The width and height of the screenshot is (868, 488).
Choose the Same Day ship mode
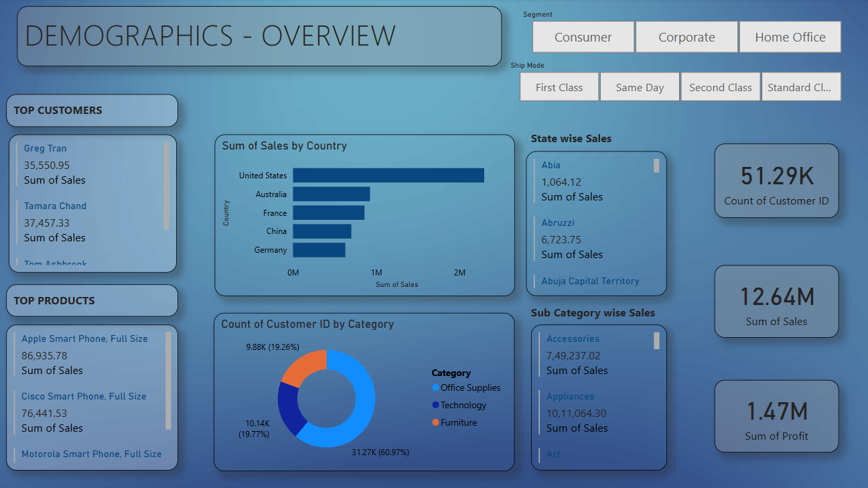(640, 87)
